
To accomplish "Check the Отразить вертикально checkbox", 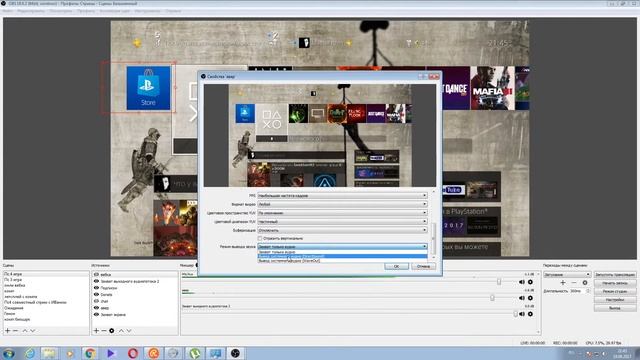I will coord(260,238).
